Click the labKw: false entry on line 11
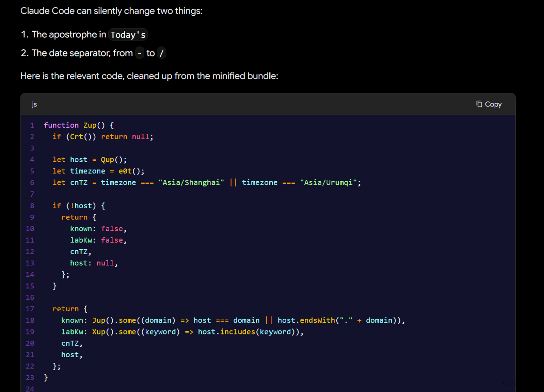 [x=98, y=240]
